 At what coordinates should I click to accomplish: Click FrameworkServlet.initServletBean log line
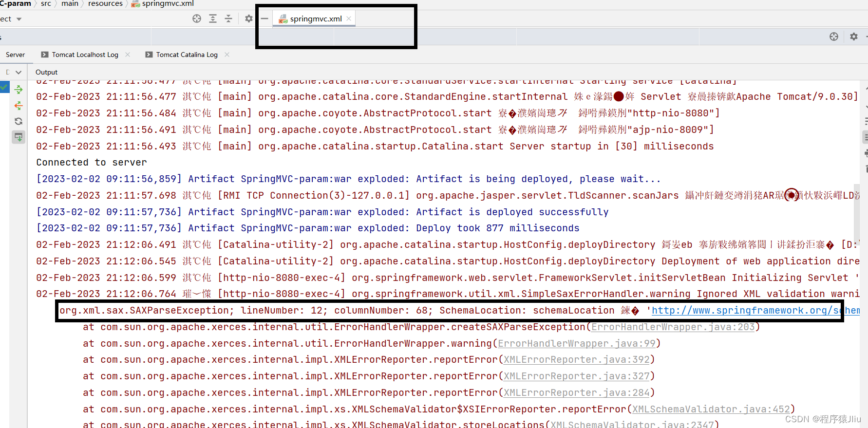point(448,278)
